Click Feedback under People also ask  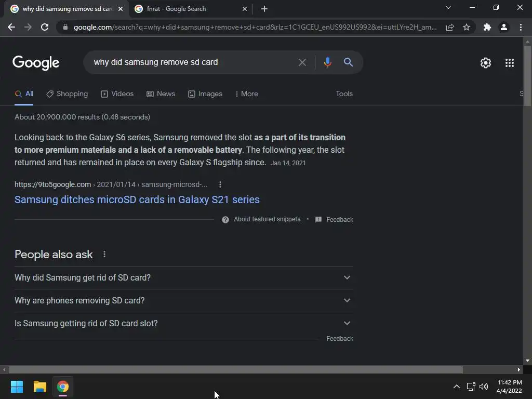coord(340,339)
